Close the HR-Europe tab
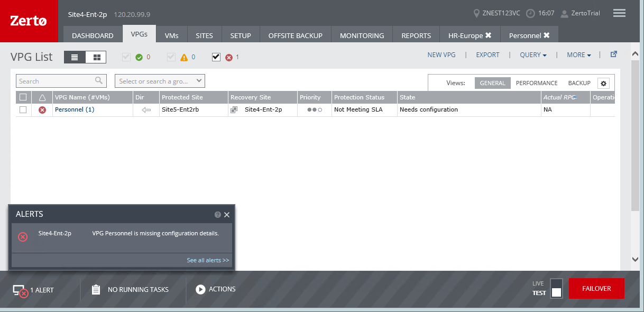Viewport: 644px width, 312px height. 489,35
